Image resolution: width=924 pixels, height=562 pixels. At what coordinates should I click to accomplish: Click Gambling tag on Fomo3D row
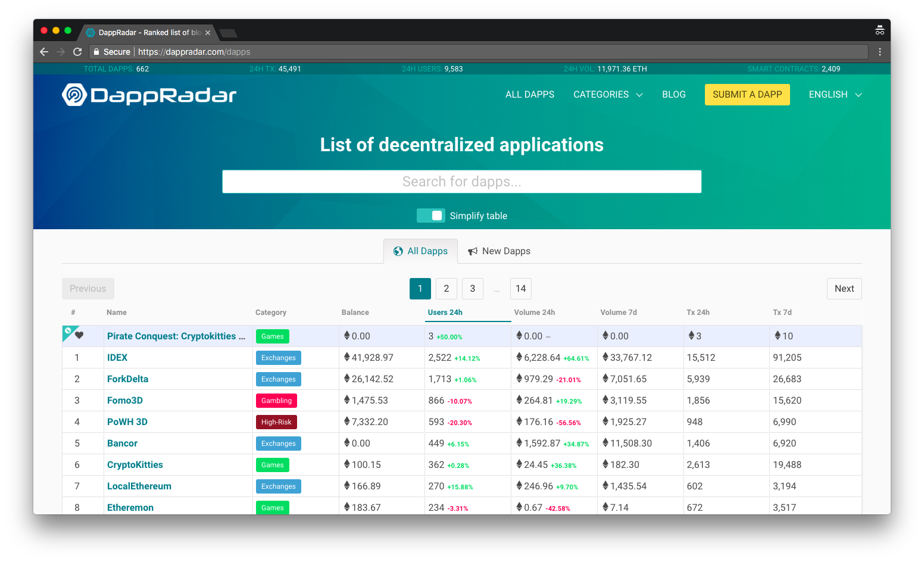(x=276, y=401)
